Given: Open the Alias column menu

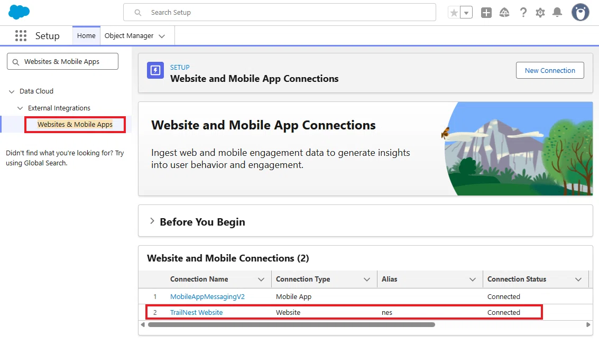Looking at the screenshot, I should click(473, 279).
